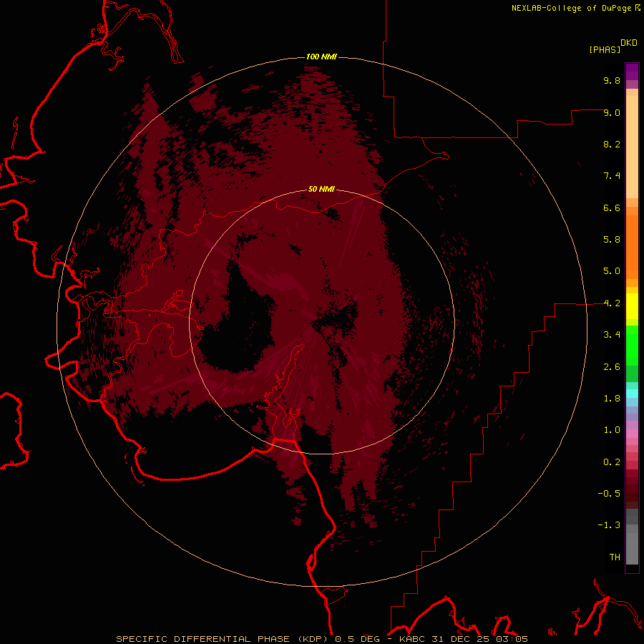This screenshot has height=644, width=644.
Task: Pick the large peach colorbar segment
Action: click(x=632, y=147)
